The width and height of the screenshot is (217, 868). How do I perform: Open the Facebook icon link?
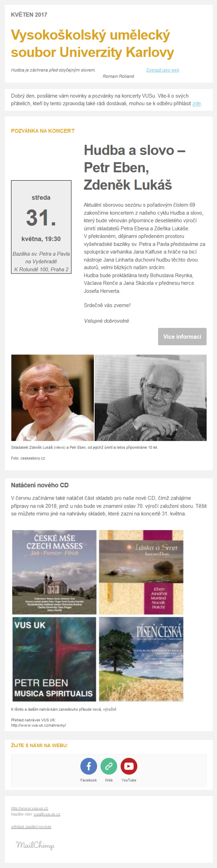pyautogui.click(x=89, y=766)
